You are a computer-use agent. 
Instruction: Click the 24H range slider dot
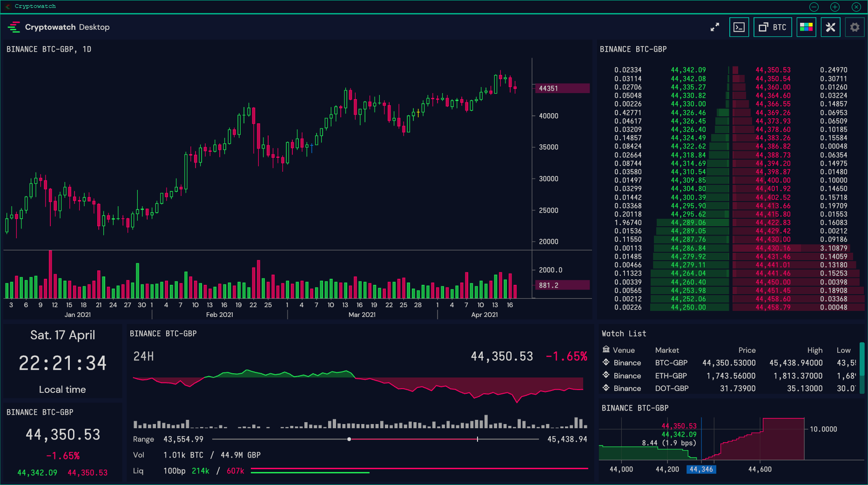349,439
